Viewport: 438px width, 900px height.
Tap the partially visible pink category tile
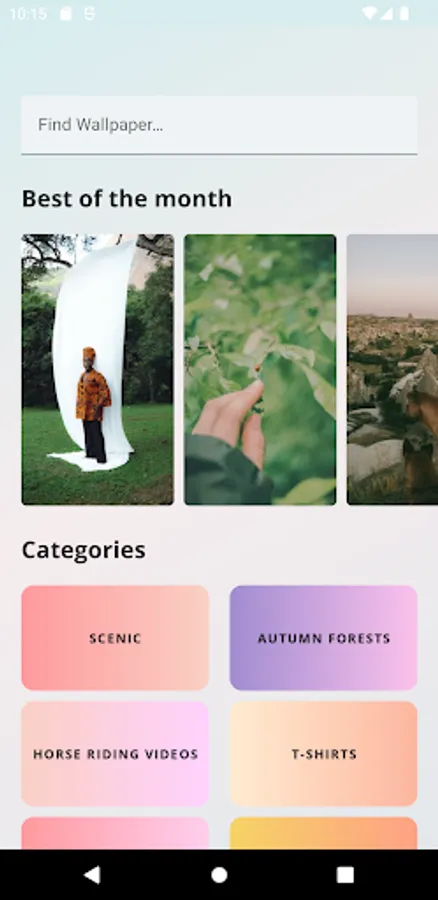(x=115, y=833)
